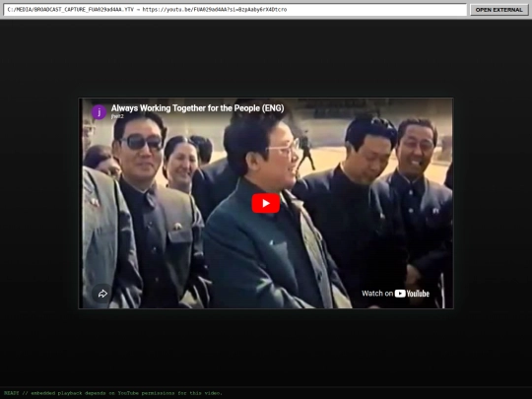This screenshot has height=399, width=532.
Task: Click the 'Watch on YouTube' link
Action: (395, 294)
